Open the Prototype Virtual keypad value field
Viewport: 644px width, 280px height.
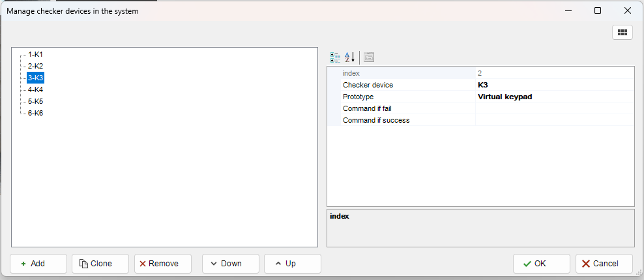pos(554,97)
